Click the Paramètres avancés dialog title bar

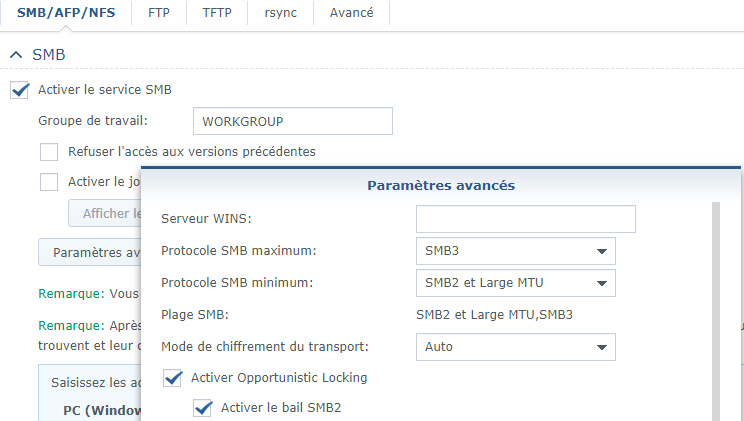tap(441, 185)
